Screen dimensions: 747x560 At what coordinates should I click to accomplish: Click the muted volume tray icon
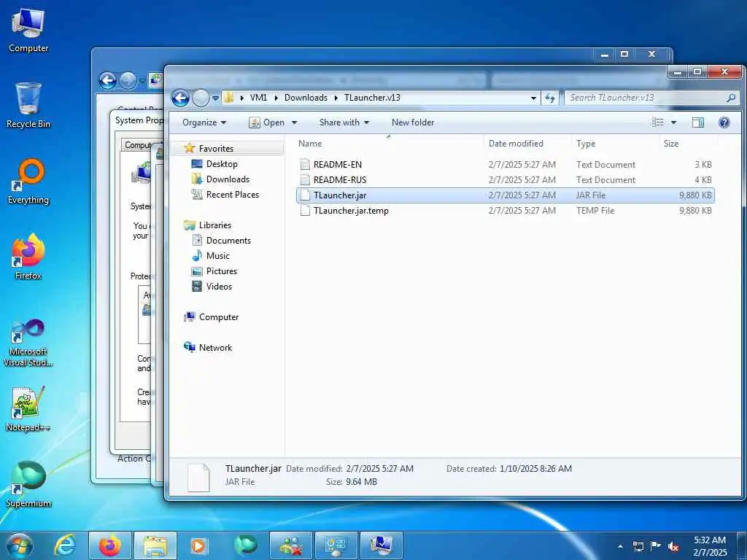pyautogui.click(x=673, y=546)
